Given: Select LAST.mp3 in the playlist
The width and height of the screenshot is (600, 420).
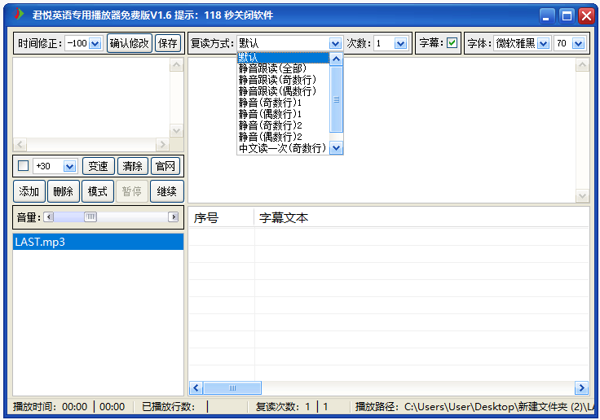Looking at the screenshot, I should [40, 242].
